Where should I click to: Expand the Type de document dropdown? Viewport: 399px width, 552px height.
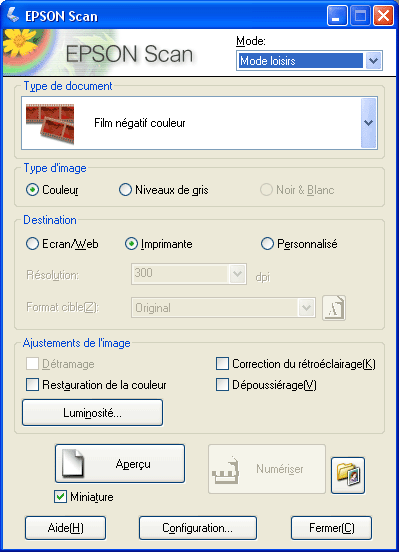[x=369, y=123]
